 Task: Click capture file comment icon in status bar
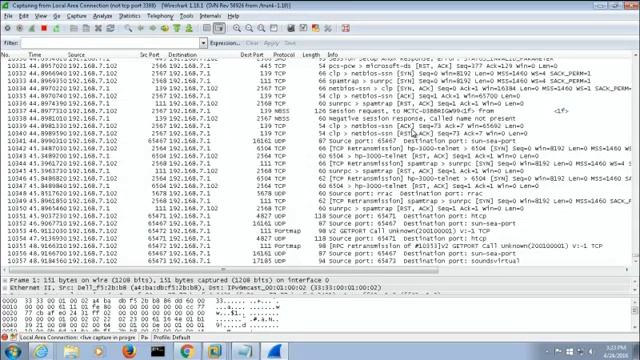click(13, 337)
